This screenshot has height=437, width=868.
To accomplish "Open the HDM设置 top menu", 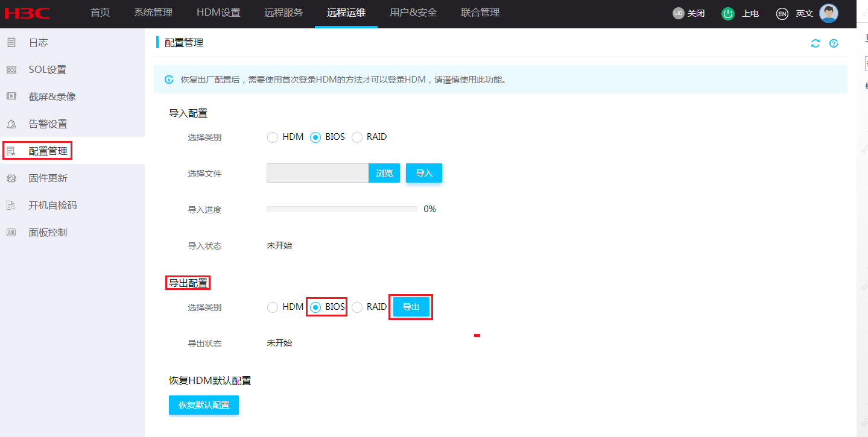I will pos(218,13).
